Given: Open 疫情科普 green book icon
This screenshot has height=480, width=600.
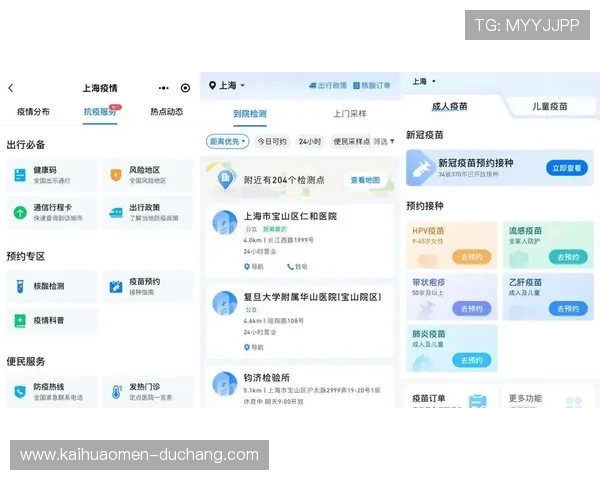Looking at the screenshot, I should point(20,321).
